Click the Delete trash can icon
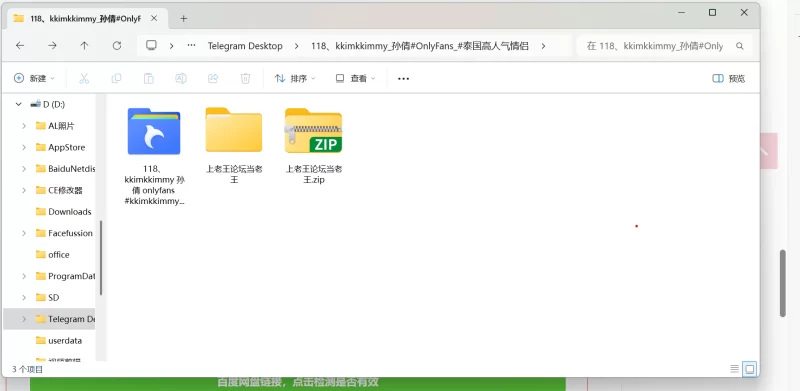800x391 pixels. tap(245, 78)
